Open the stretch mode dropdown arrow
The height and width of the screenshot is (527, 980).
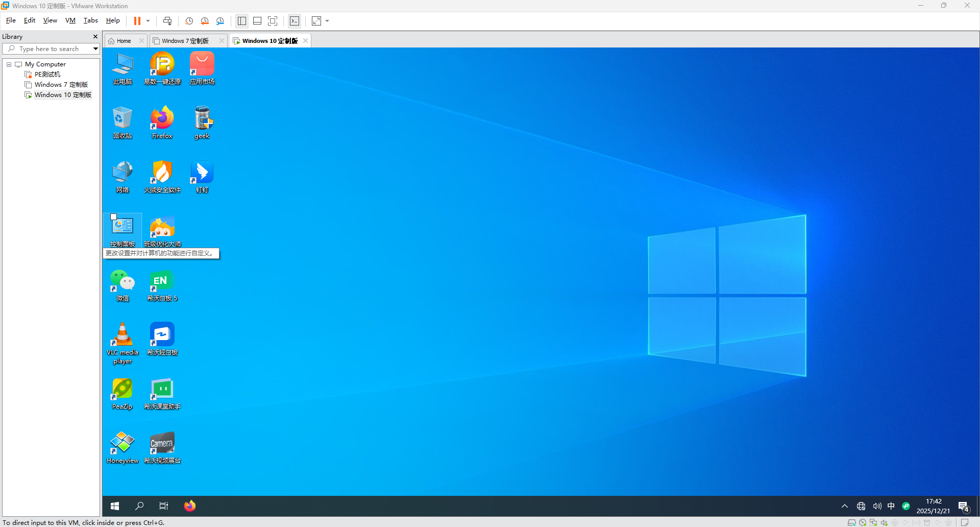point(327,21)
